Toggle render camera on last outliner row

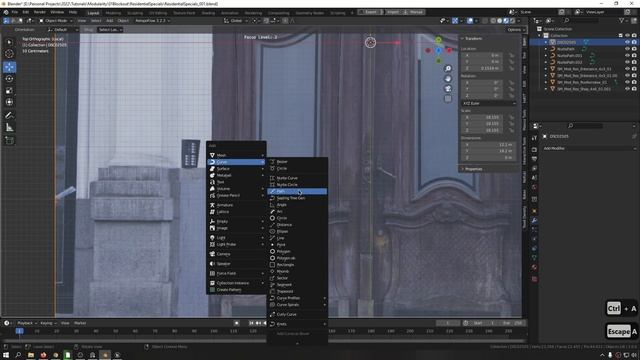pyautogui.click(x=634, y=89)
